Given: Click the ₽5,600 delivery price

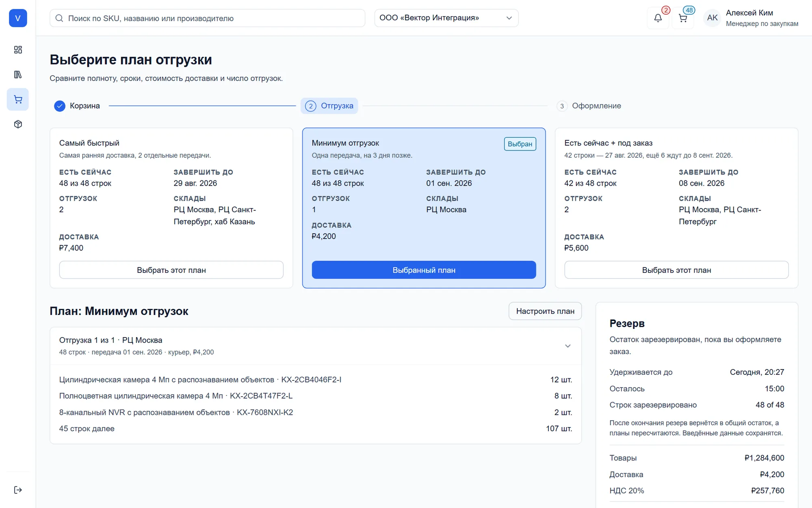Looking at the screenshot, I should 577,248.
